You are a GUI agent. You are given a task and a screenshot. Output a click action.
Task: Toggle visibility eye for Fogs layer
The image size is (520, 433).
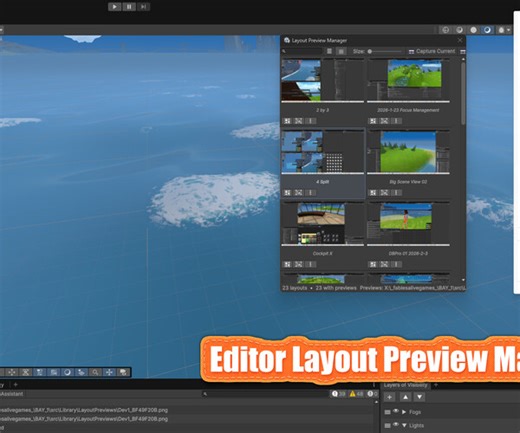396,411
